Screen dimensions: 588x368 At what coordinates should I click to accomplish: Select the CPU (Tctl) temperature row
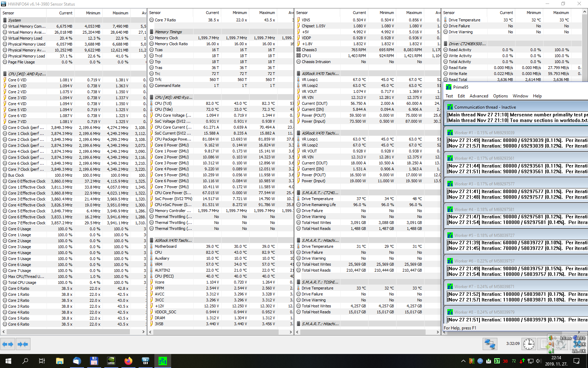[x=221, y=103]
